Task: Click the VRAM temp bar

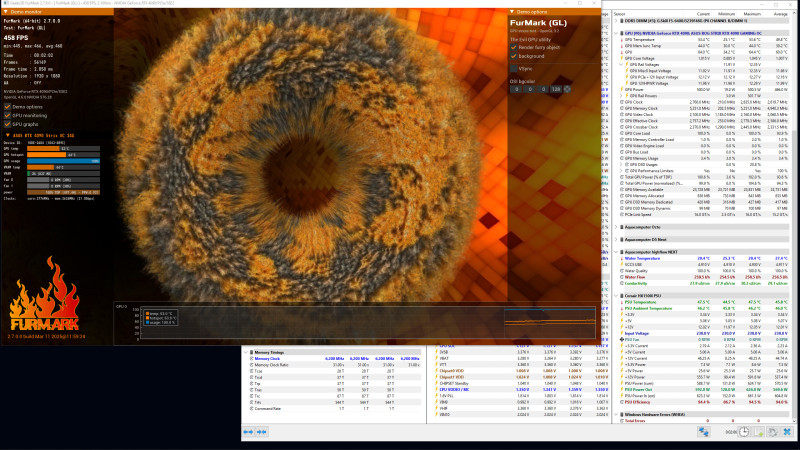Action: pos(63,167)
